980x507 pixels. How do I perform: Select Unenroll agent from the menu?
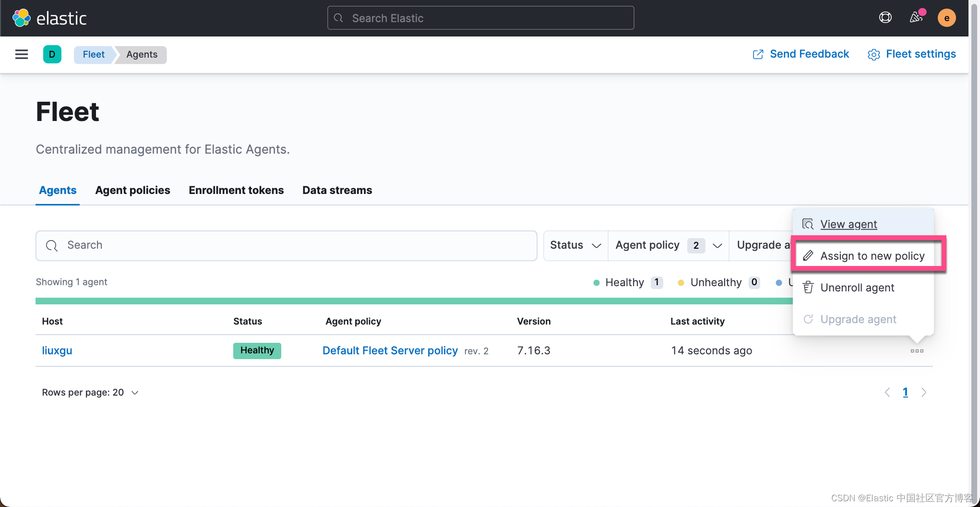click(857, 288)
